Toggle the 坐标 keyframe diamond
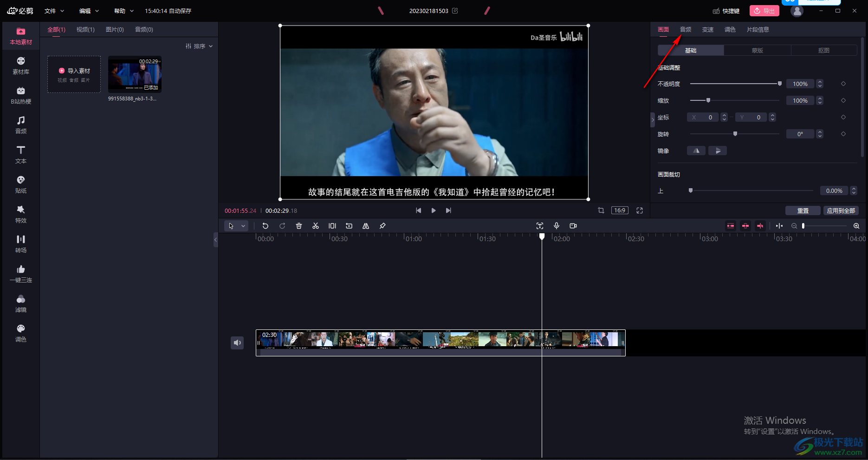Screen dimensions: 868x460 coord(843,117)
